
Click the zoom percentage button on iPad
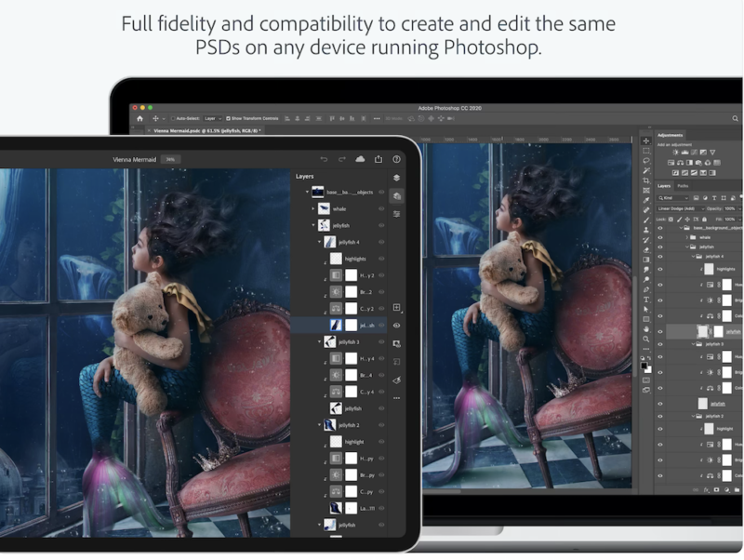(169, 159)
